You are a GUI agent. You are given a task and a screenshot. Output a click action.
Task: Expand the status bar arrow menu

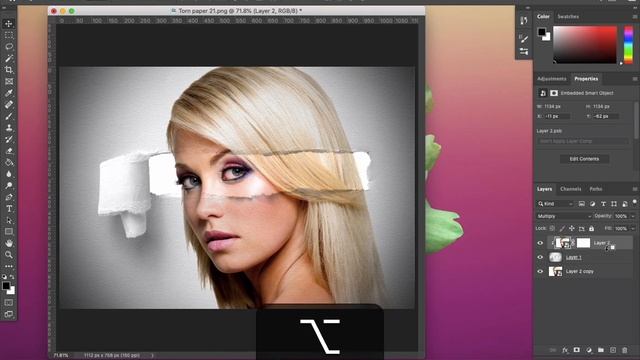tap(153, 356)
